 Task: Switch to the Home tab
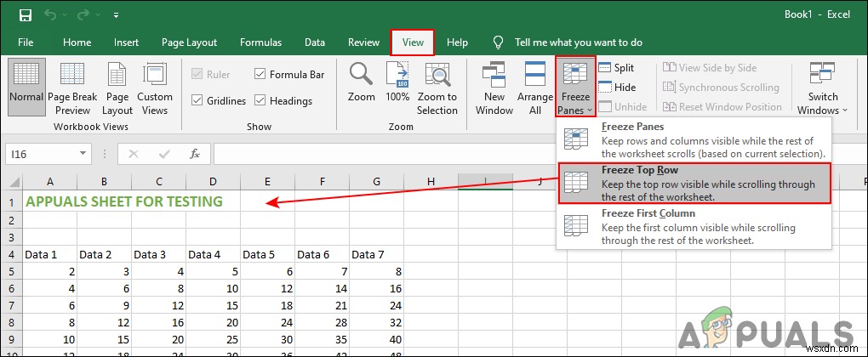pos(77,42)
